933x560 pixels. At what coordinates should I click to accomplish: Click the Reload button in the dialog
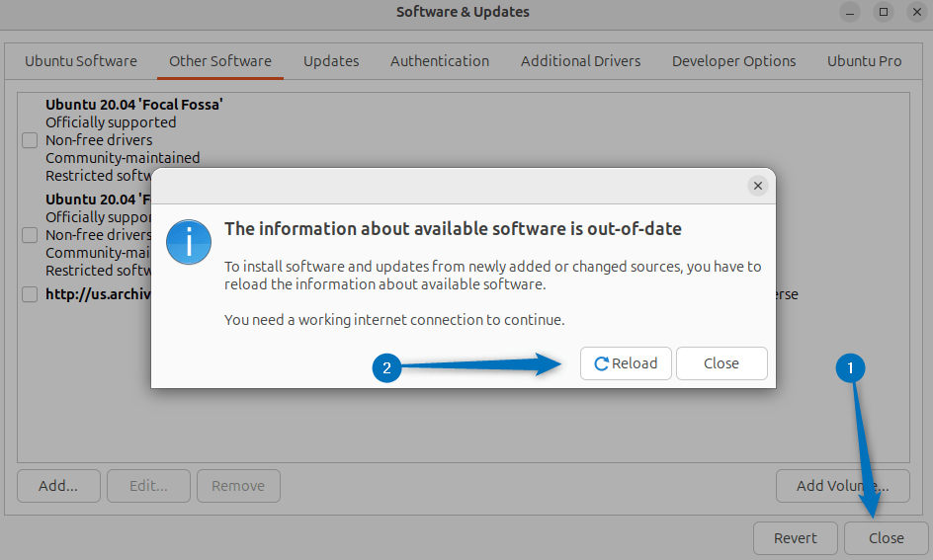[x=626, y=363]
